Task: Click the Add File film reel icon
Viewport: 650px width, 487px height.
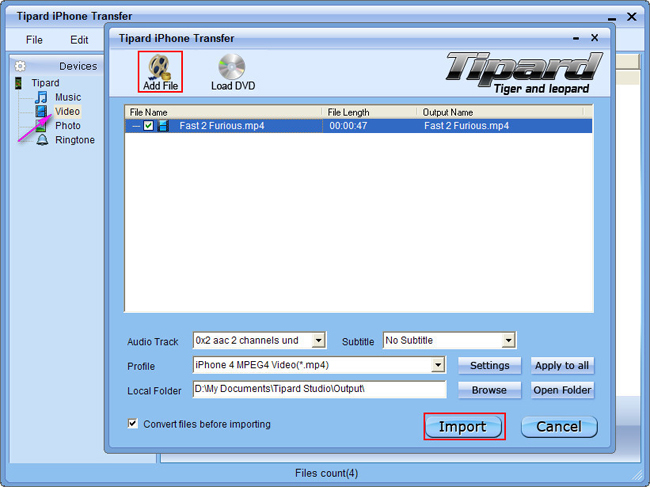Action: [160, 66]
